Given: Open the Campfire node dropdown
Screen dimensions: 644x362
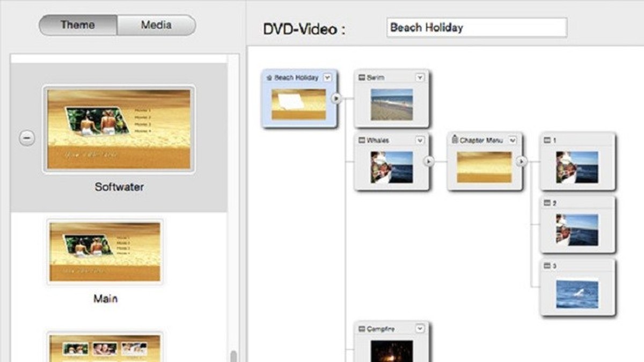Looking at the screenshot, I should [419, 328].
